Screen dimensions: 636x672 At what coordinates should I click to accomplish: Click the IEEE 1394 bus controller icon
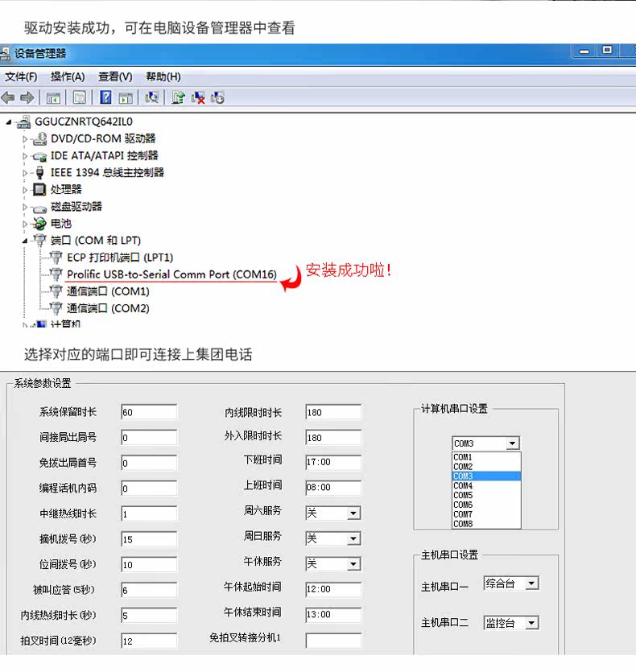pyautogui.click(x=39, y=173)
